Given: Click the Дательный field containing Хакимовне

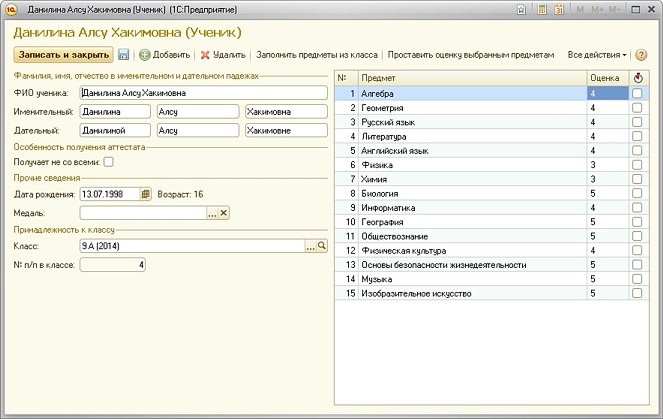Looking at the screenshot, I should 286,130.
